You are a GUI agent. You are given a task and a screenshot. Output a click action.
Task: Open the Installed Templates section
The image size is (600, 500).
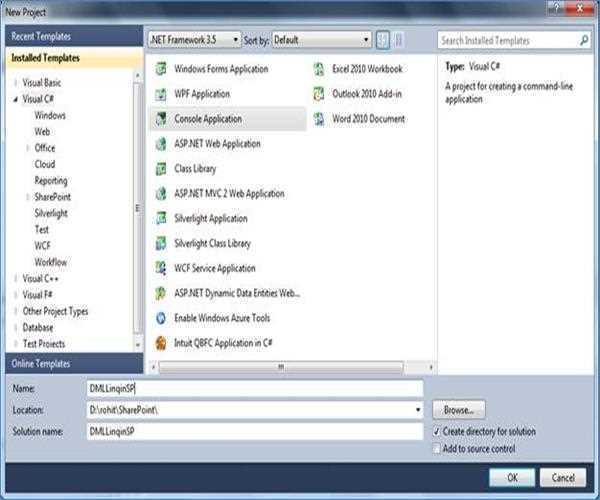[x=74, y=58]
